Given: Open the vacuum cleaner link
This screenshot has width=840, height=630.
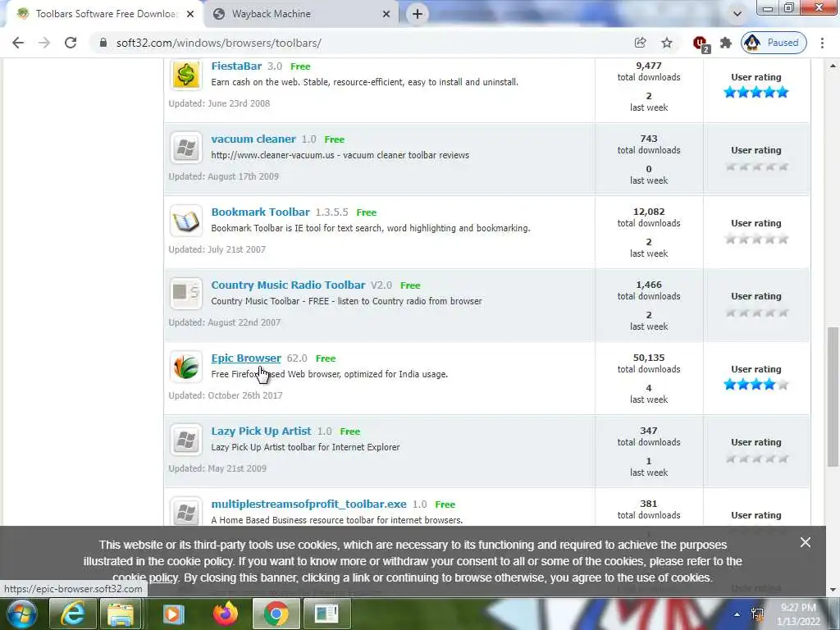Looking at the screenshot, I should coord(253,139).
